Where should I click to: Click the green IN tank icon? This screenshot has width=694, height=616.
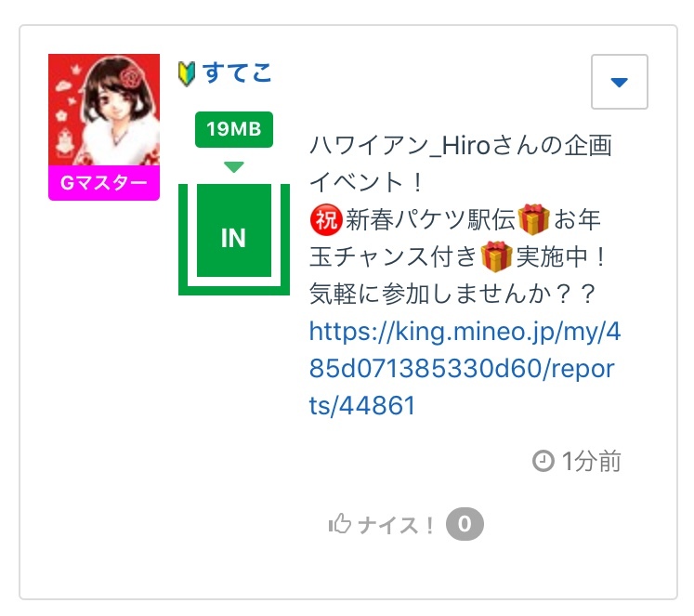coord(234,239)
